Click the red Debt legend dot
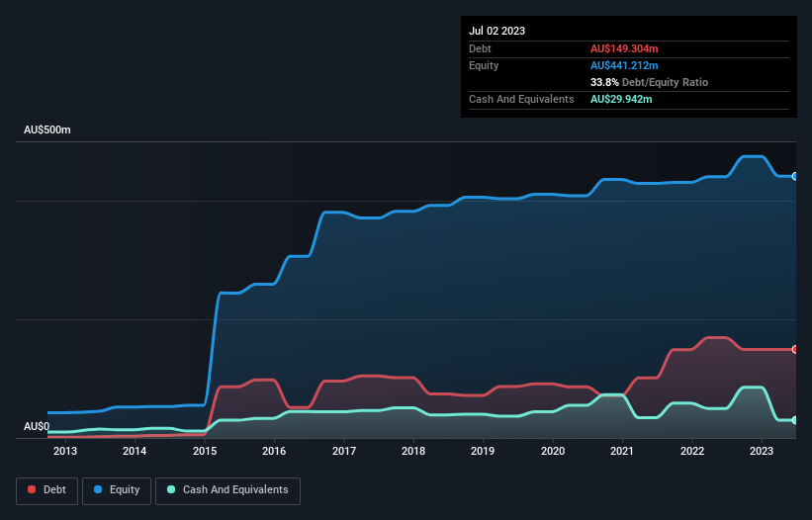 [x=32, y=489]
